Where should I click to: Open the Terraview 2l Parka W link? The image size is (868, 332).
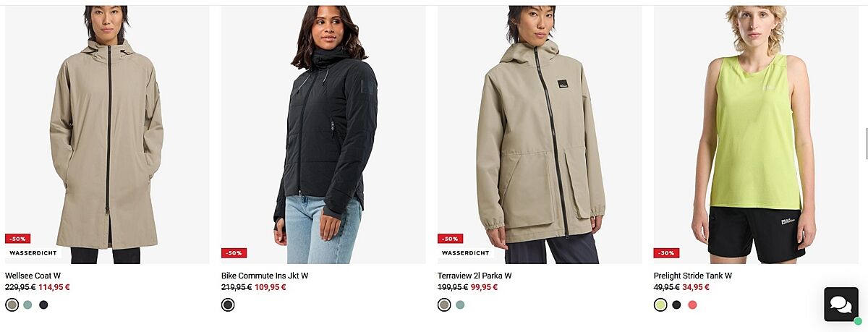coord(475,276)
